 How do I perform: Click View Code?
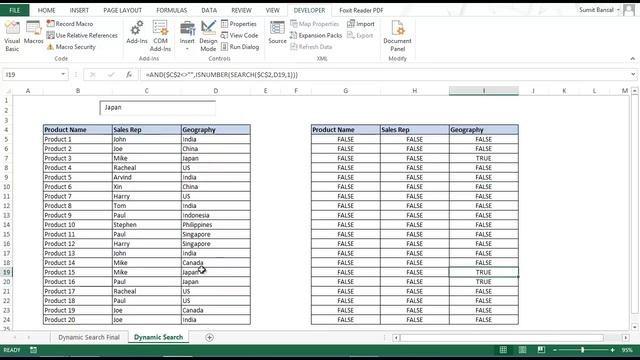240,36
